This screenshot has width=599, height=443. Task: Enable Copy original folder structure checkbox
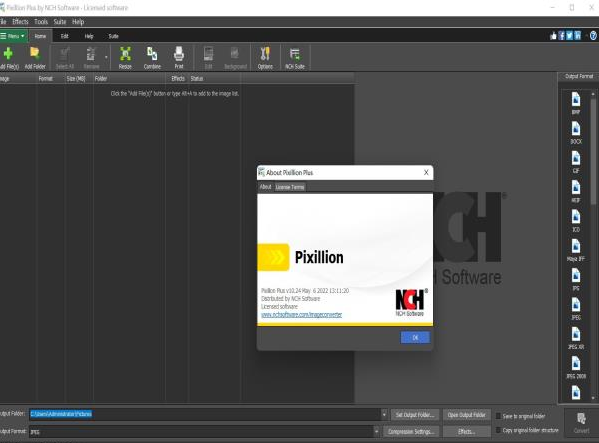[x=498, y=430]
